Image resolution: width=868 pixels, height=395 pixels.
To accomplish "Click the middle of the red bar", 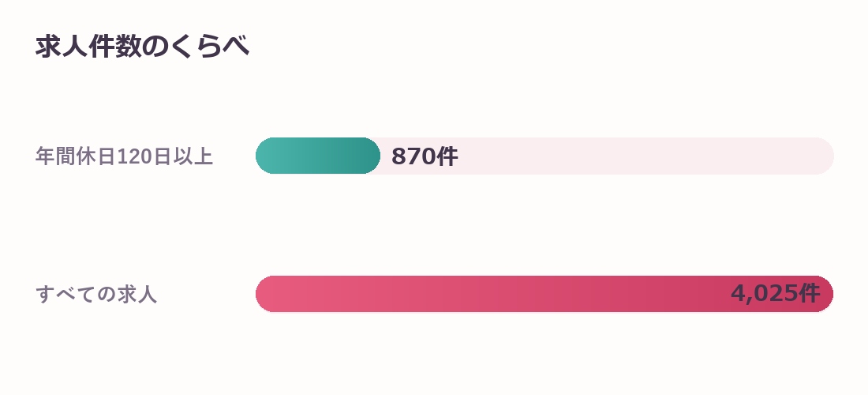I will tap(544, 294).
